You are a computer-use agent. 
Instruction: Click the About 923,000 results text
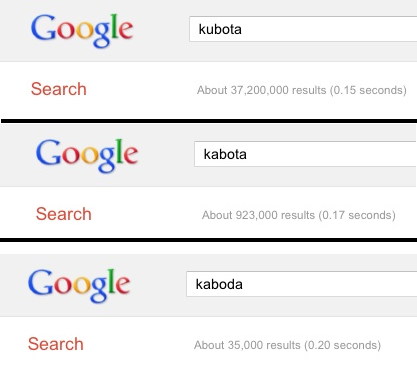(x=258, y=215)
